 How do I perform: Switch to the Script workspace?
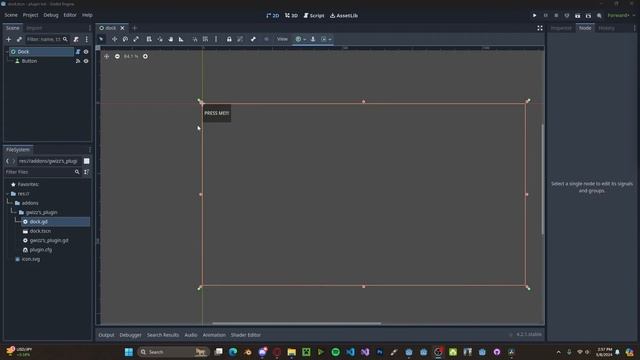click(x=314, y=16)
